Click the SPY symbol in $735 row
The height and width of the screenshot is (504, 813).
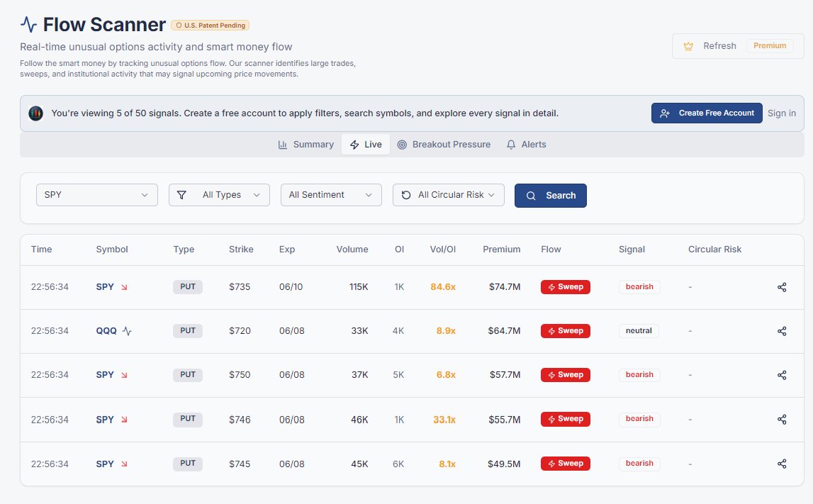pos(105,287)
